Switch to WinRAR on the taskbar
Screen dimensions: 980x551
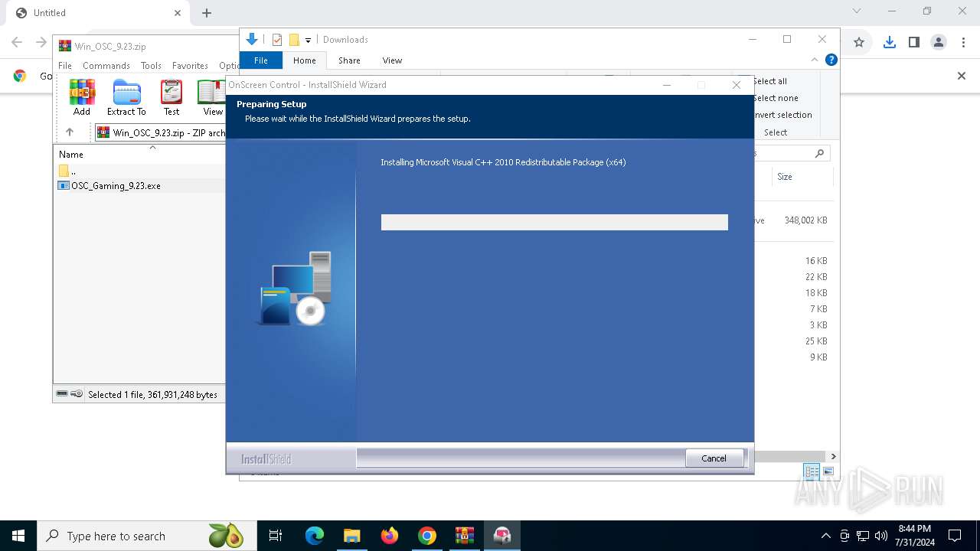[465, 536]
